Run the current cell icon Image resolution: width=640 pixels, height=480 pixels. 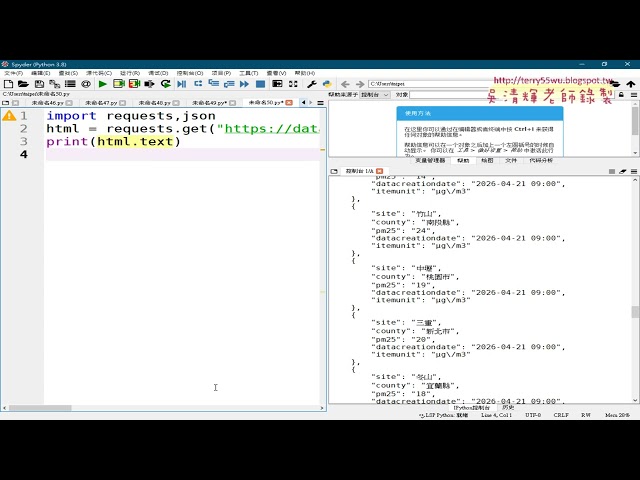click(x=119, y=84)
